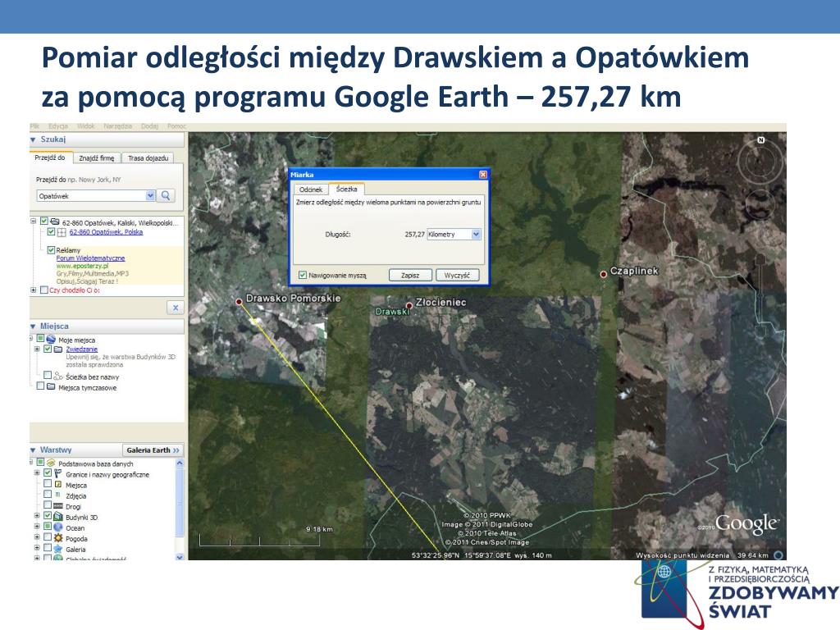Viewport: 840px width, 630px height.
Task: Switch to the Trasa dojazdu tab
Action: tap(148, 158)
